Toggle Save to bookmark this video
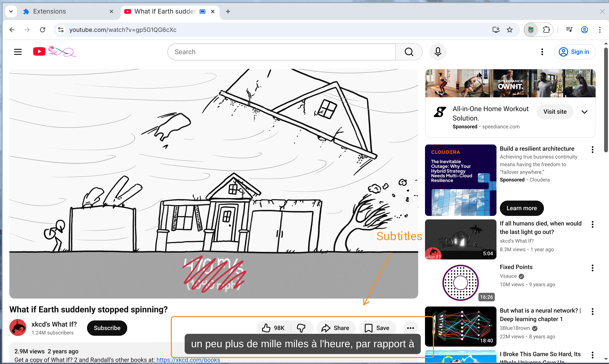 click(377, 328)
